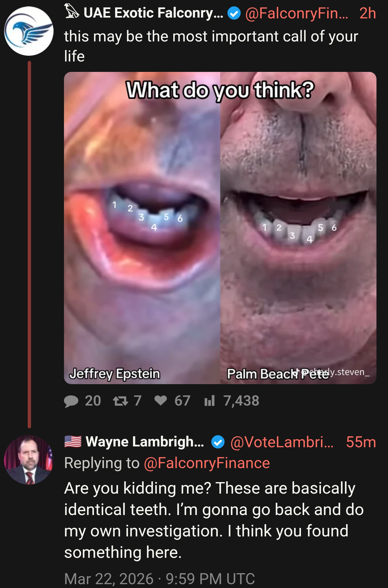Open the reply icon showing 20 comments
Viewport: 388px width, 588px height.
tap(71, 401)
